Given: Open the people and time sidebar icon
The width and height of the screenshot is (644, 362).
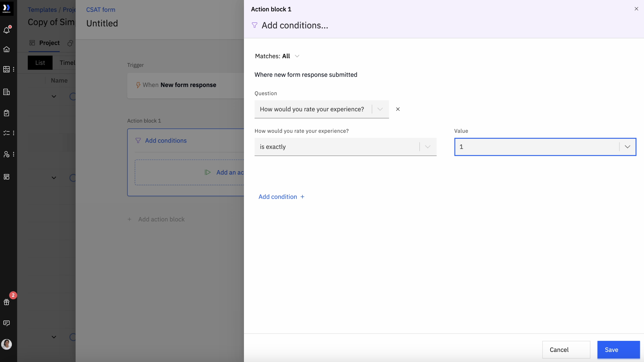Looking at the screenshot, I should pos(6,154).
